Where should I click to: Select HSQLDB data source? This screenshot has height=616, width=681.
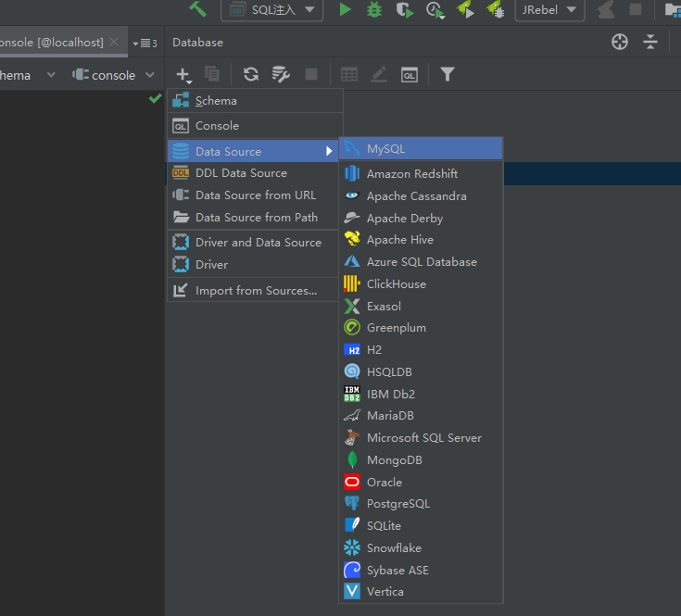point(421,372)
